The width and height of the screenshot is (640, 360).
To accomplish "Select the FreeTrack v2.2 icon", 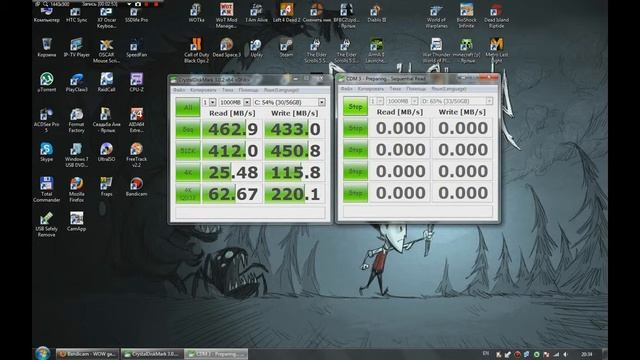I will 136,155.
